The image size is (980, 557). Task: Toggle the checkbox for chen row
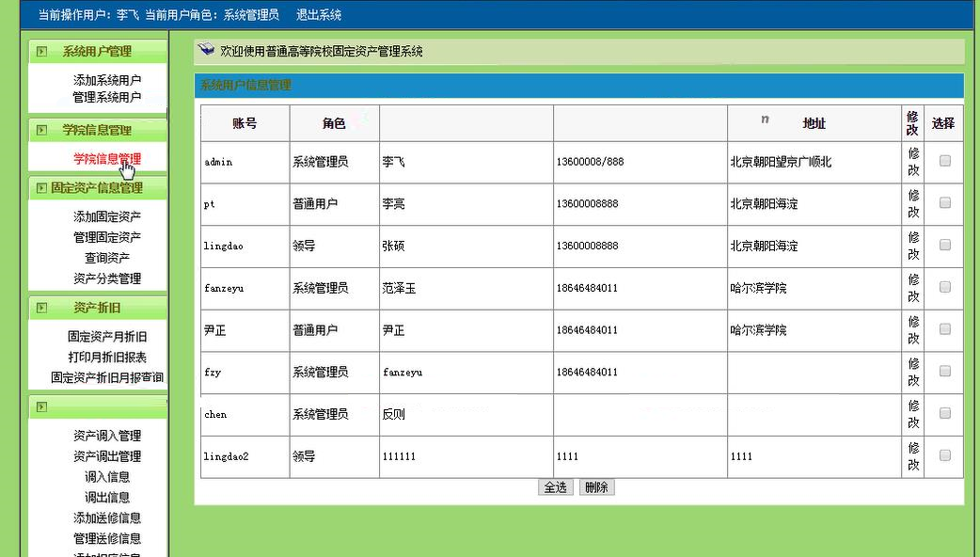click(945, 413)
